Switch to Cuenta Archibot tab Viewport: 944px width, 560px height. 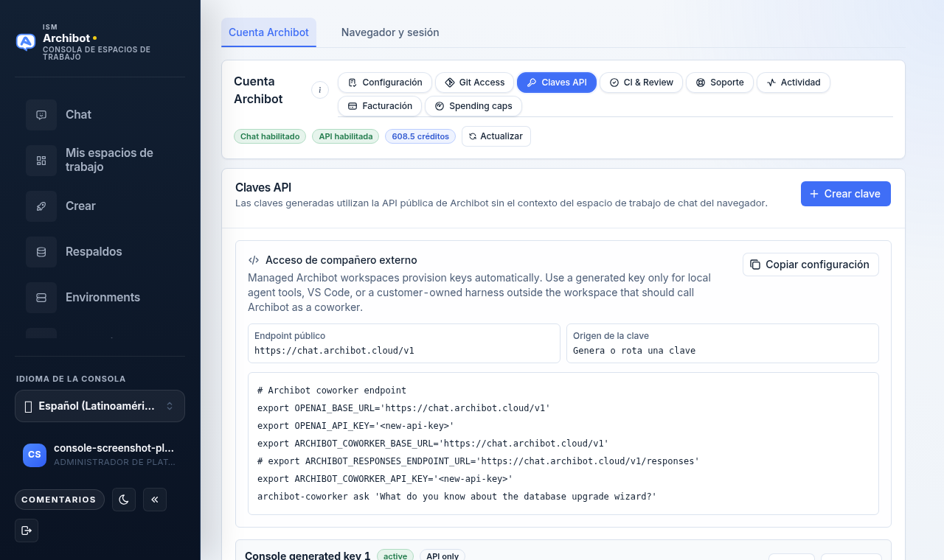point(268,32)
